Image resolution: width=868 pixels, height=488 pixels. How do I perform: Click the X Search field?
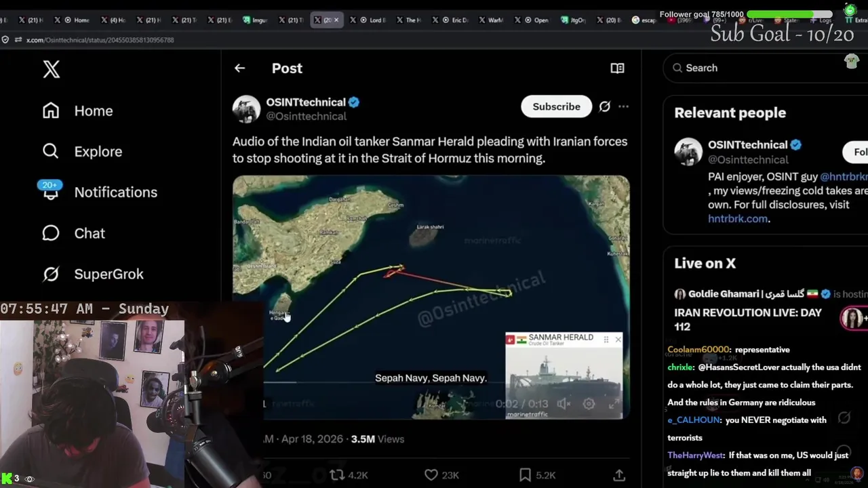click(x=765, y=68)
